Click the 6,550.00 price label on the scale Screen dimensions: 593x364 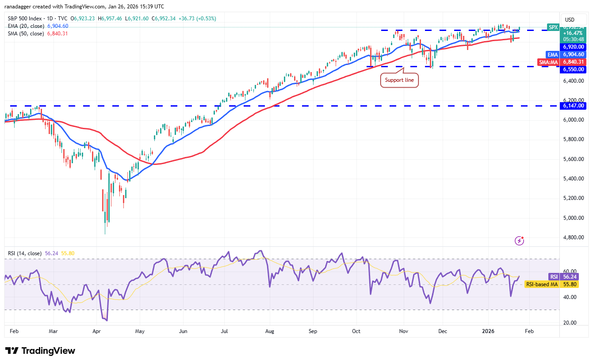click(574, 69)
